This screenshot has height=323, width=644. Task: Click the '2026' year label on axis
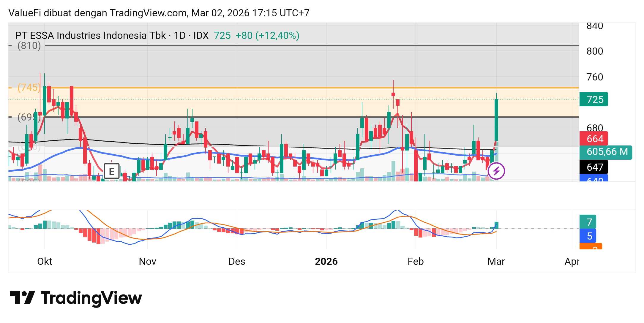point(326,262)
